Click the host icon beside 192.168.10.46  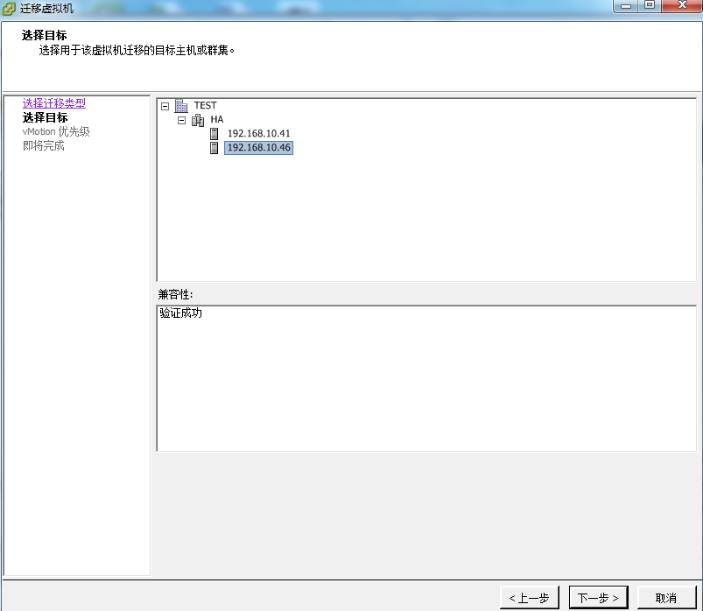pyautogui.click(x=213, y=148)
